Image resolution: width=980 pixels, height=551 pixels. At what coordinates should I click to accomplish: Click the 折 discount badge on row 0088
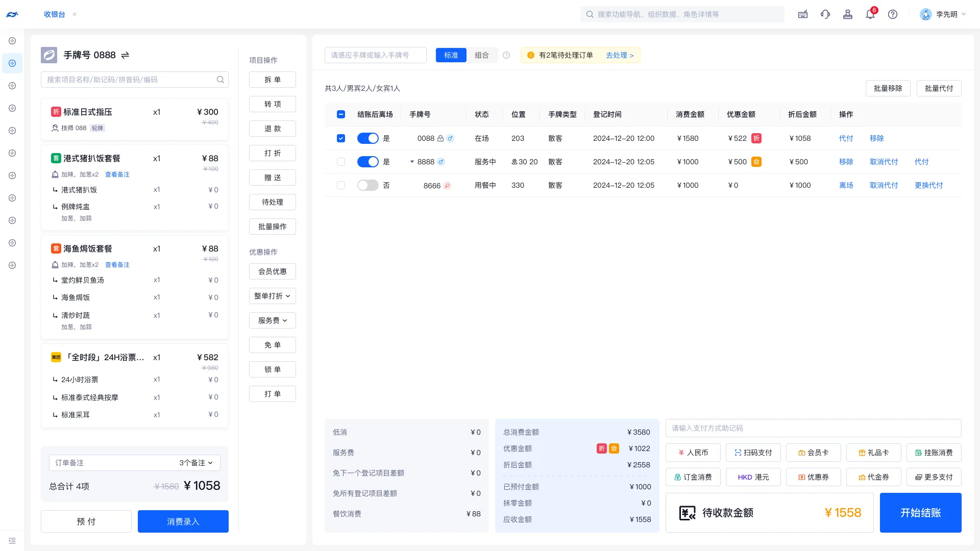pyautogui.click(x=756, y=138)
